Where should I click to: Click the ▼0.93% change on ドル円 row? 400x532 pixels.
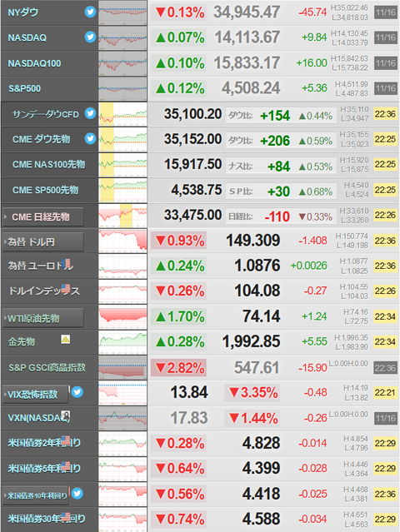pyautogui.click(x=178, y=241)
